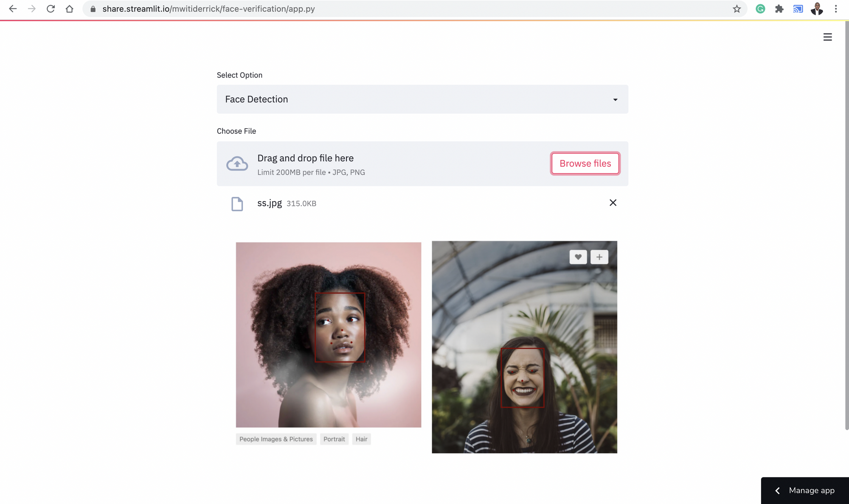The height and width of the screenshot is (504, 849).
Task: Click the ss.jpg file document icon
Action: click(x=237, y=204)
